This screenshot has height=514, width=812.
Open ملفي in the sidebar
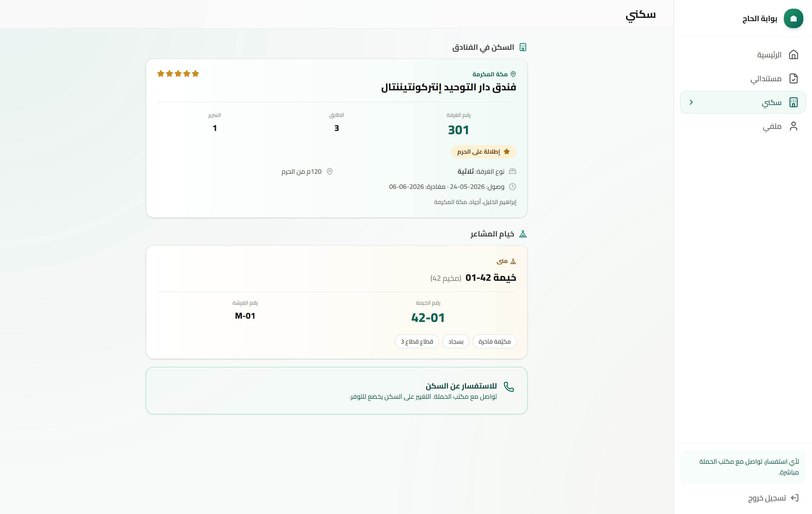coord(743,126)
